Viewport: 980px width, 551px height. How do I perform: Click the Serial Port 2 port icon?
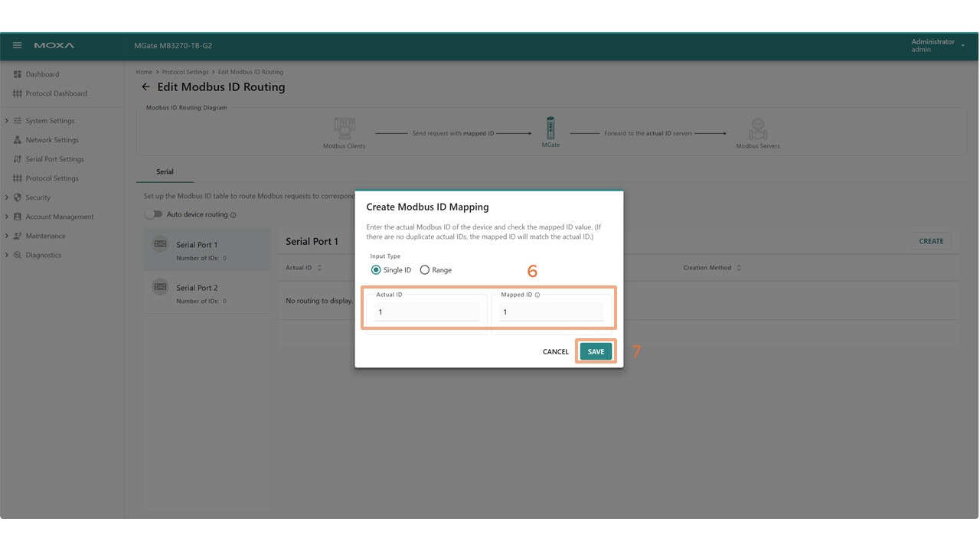click(x=160, y=287)
